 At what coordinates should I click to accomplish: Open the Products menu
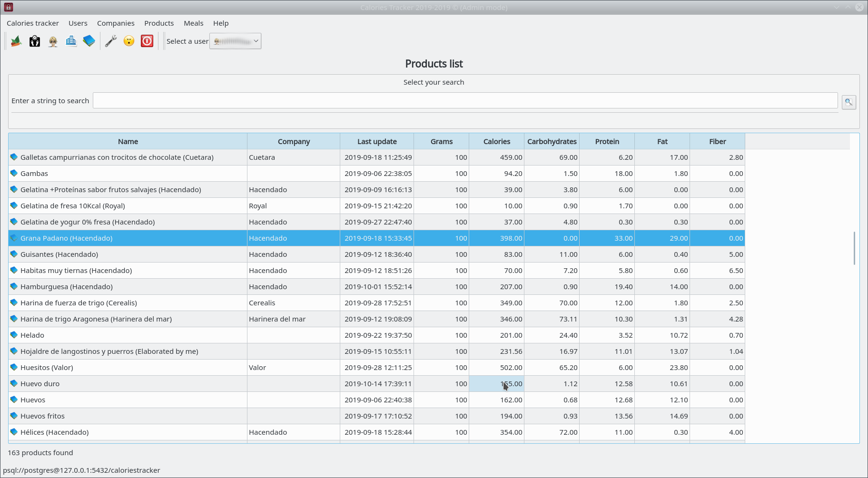(159, 23)
